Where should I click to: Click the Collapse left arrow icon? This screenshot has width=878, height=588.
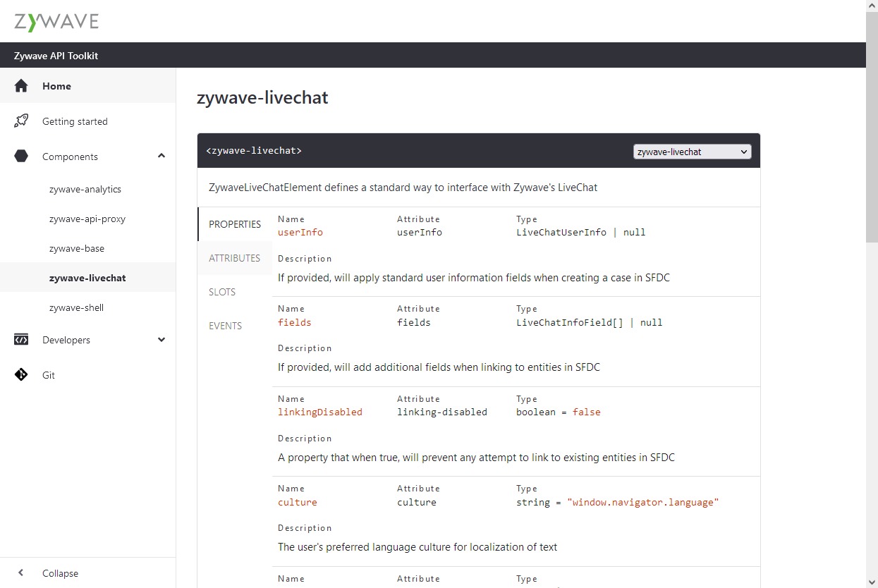click(21, 573)
